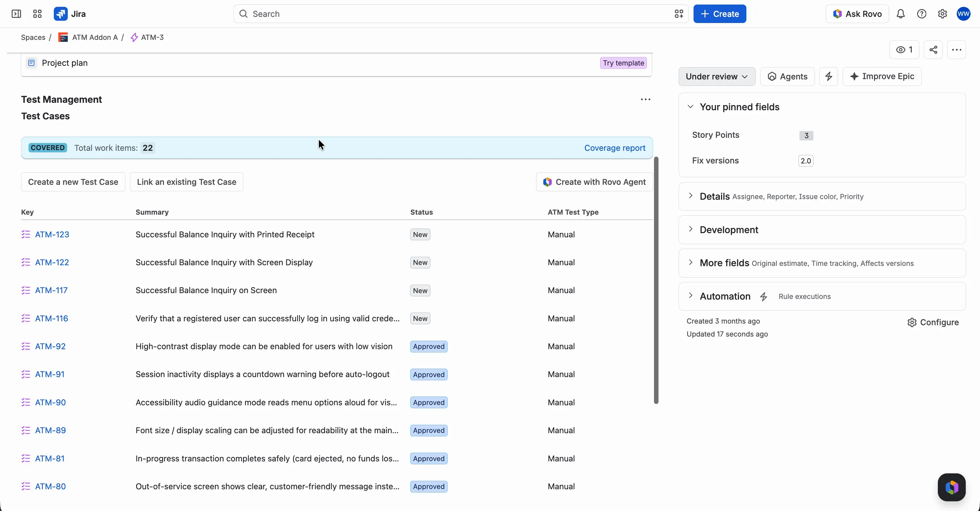Click the test cases vertical scrollbar

coord(656,280)
